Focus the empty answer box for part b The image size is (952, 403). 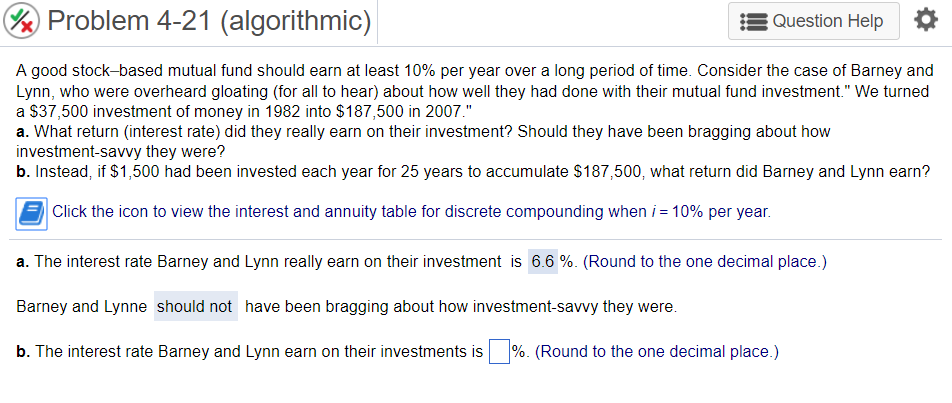pos(499,352)
